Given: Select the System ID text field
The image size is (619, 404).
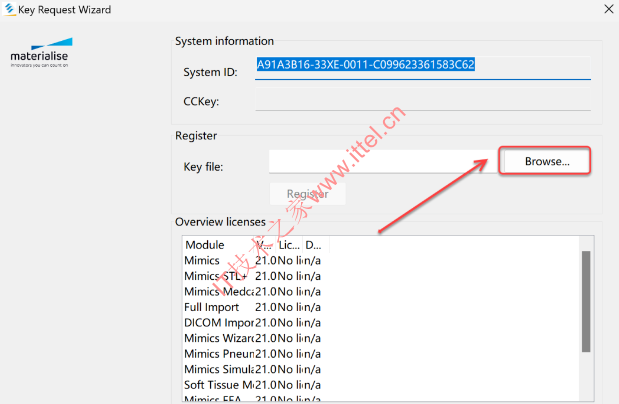Looking at the screenshot, I should (423, 68).
